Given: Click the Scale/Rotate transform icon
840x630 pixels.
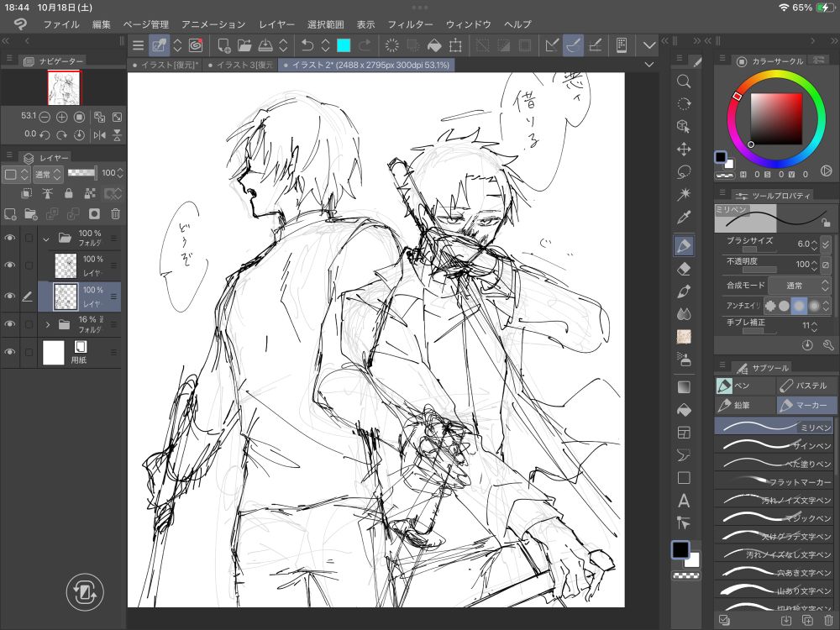Looking at the screenshot, I should [455, 45].
